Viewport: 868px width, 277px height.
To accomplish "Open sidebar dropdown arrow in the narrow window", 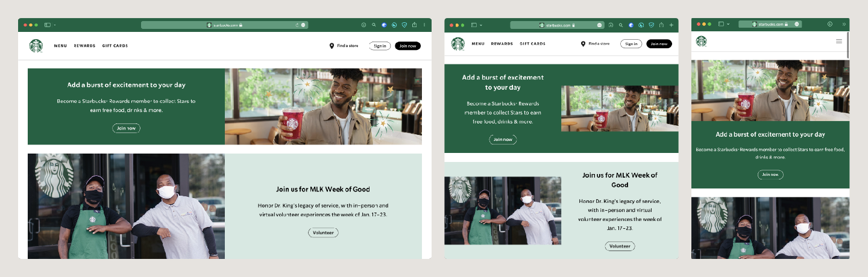I will (x=728, y=24).
